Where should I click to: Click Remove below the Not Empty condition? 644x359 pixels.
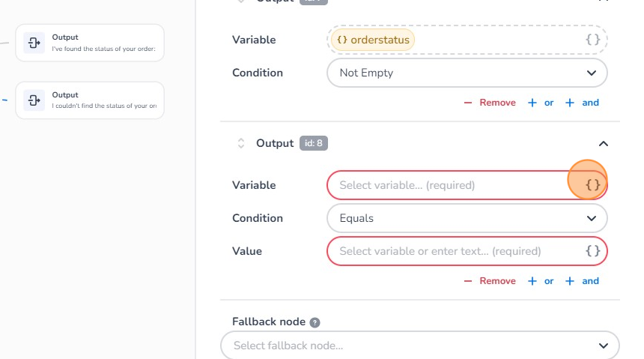490,103
